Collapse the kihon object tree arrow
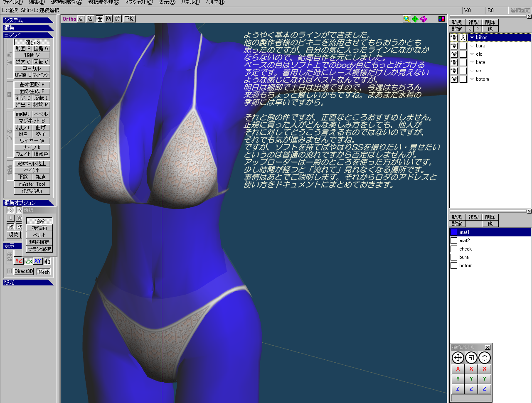 472,37
